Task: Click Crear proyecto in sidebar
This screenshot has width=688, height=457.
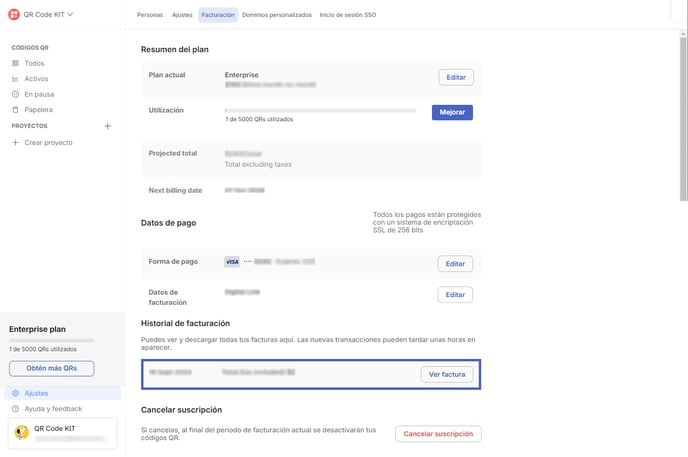Action: 48,143
